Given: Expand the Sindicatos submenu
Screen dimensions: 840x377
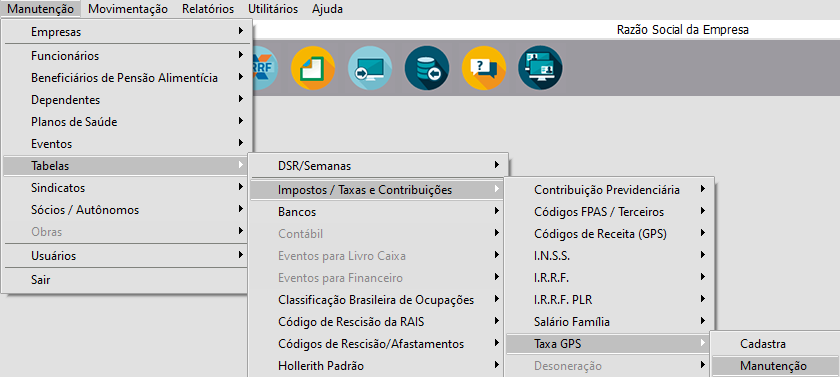Looking at the screenshot, I should pyautogui.click(x=126, y=188).
